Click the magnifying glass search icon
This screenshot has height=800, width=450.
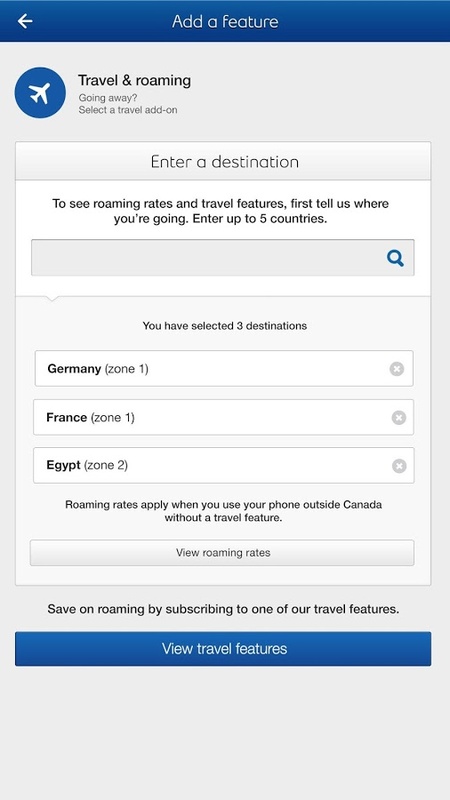pyautogui.click(x=395, y=258)
